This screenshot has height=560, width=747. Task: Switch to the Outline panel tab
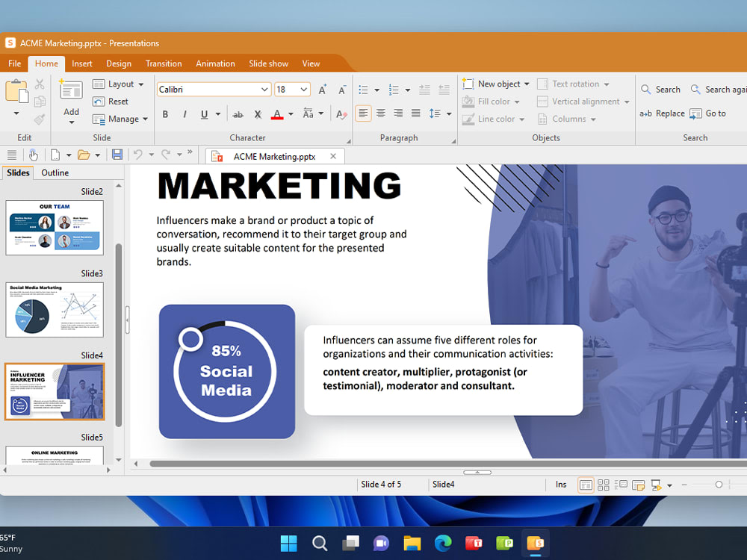[x=55, y=173]
